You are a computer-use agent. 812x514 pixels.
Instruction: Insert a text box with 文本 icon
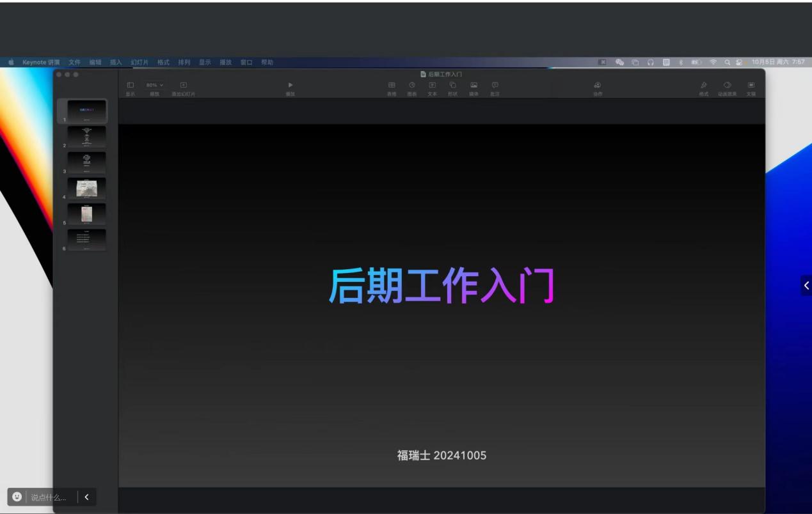tap(432, 86)
